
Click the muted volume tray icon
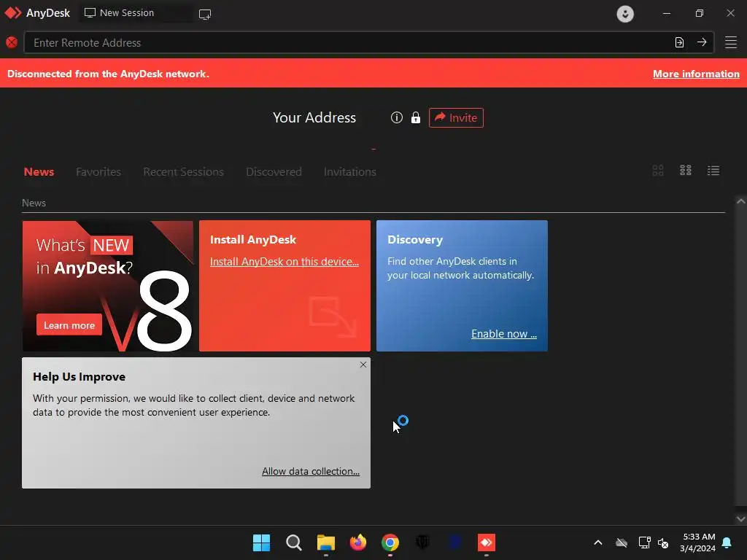tap(662, 542)
